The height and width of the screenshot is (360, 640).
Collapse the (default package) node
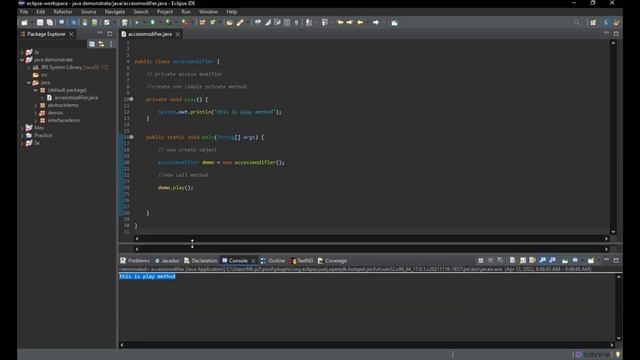[x=36, y=90]
